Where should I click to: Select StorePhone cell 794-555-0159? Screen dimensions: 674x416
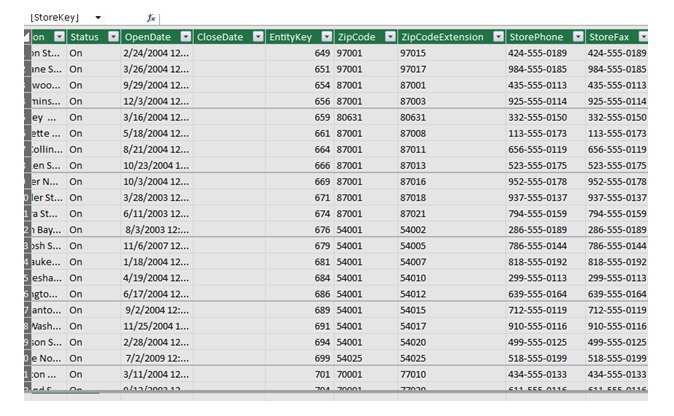click(x=545, y=214)
